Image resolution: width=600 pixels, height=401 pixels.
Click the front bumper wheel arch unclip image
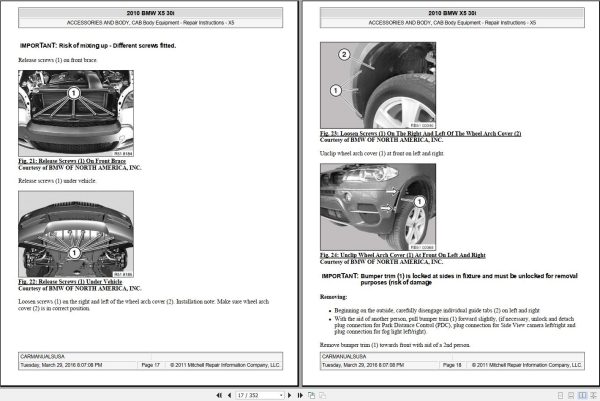click(378, 207)
